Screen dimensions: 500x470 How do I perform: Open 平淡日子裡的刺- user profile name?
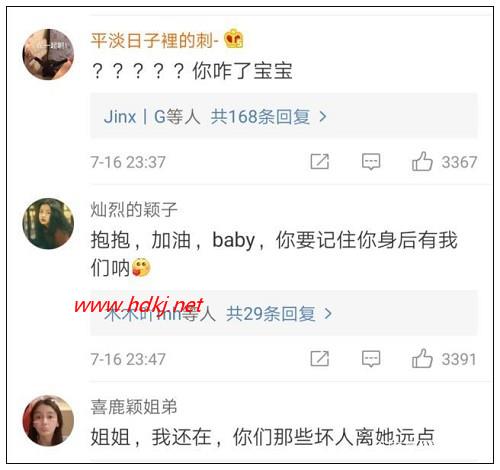pyautogui.click(x=155, y=41)
